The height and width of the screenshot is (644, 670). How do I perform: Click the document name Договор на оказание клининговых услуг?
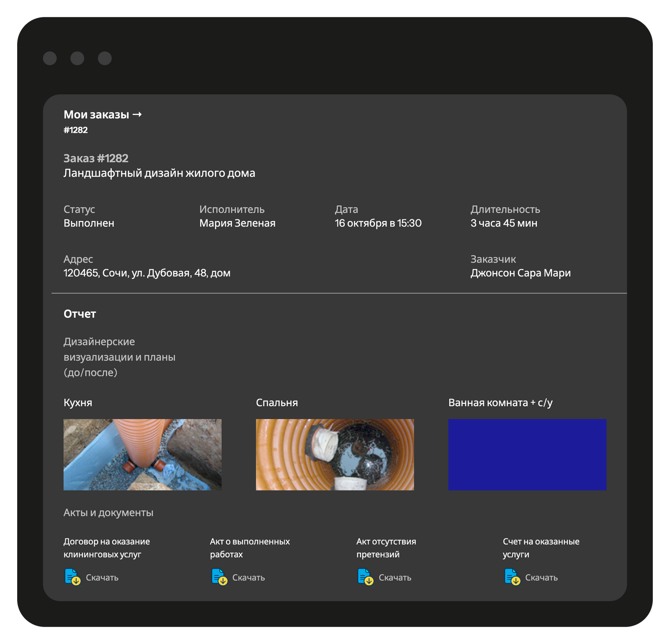(107, 548)
